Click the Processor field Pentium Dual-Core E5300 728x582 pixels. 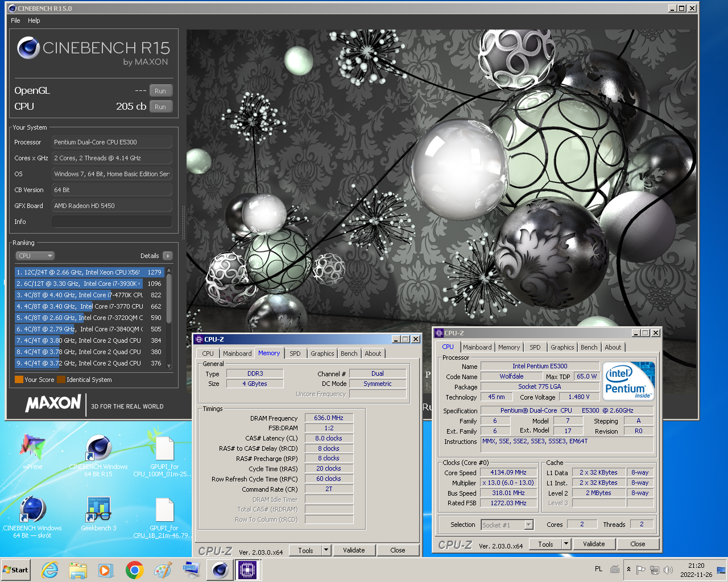(112, 142)
